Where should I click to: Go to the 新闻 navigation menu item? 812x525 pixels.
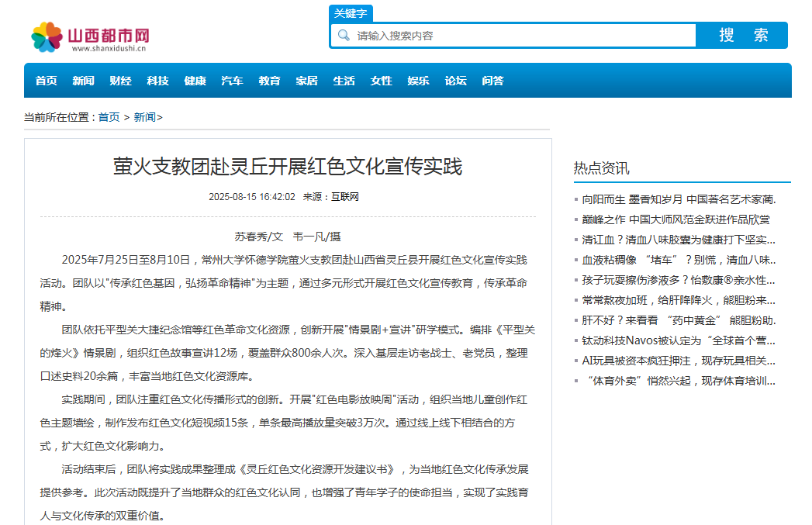tap(83, 81)
